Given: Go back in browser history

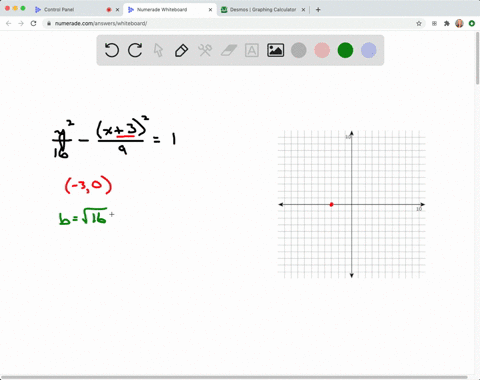Looking at the screenshot, I should 9,23.
